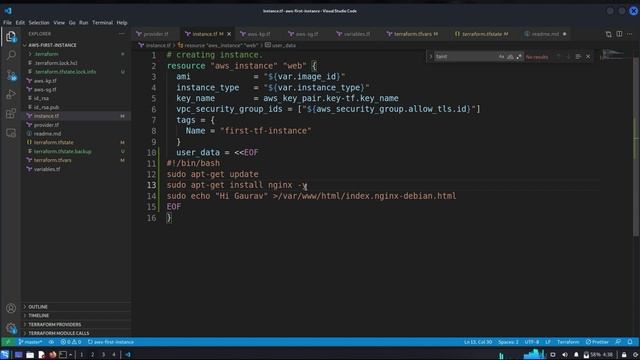The width and height of the screenshot is (640, 360).
Task: Open errors and warnings in status bar
Action: 71,342
